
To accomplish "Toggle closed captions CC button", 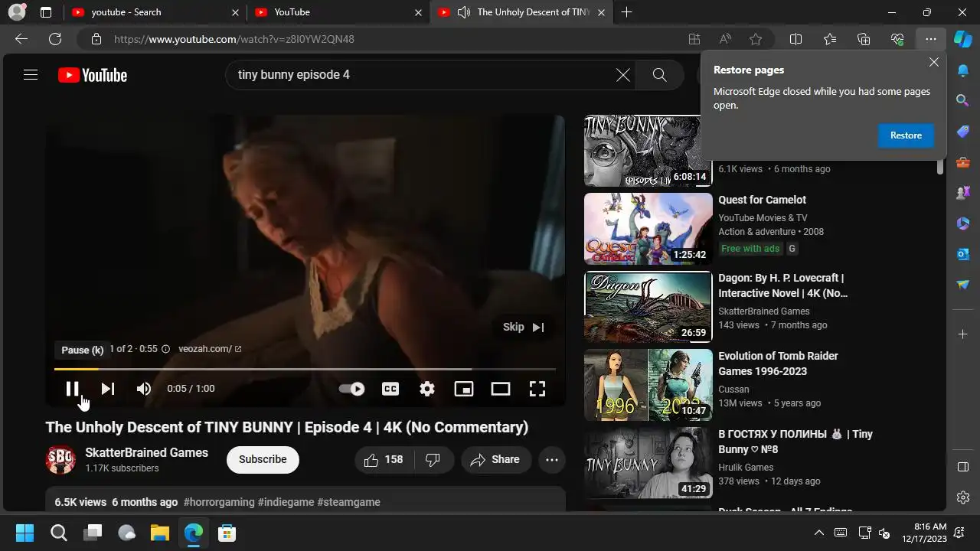I will pyautogui.click(x=390, y=389).
